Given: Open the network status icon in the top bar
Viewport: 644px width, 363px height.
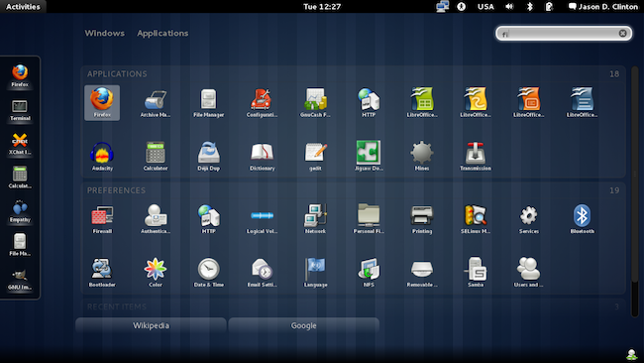Looking at the screenshot, I should [442, 7].
